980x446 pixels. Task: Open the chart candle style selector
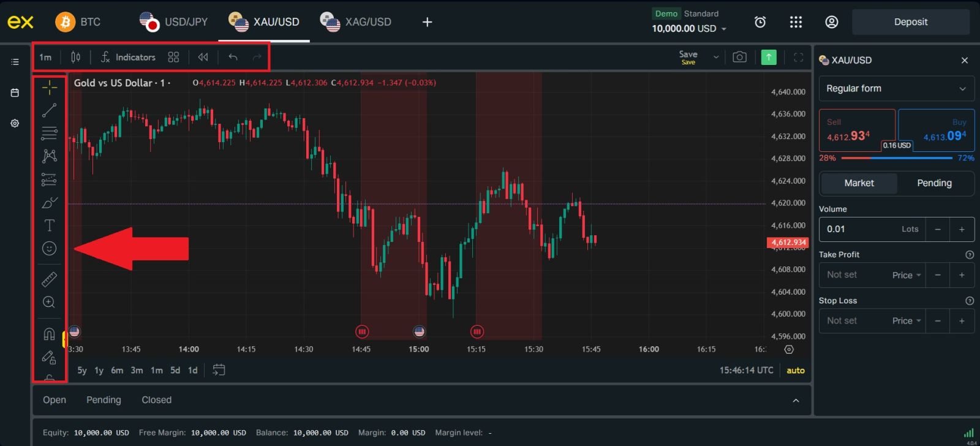pos(75,57)
